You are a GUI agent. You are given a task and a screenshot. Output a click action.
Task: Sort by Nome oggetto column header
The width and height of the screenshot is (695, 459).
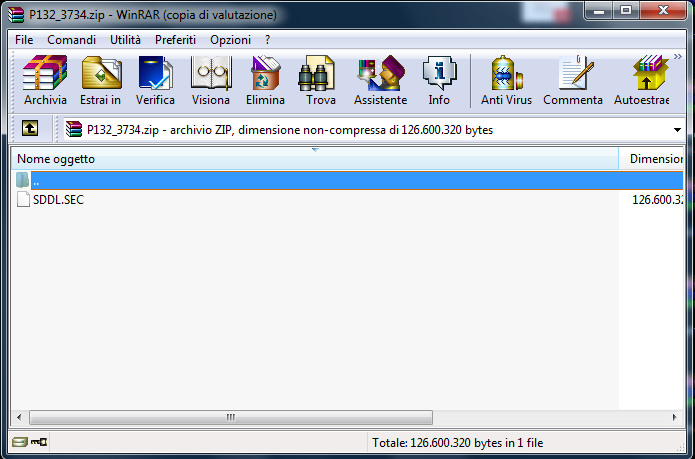315,159
